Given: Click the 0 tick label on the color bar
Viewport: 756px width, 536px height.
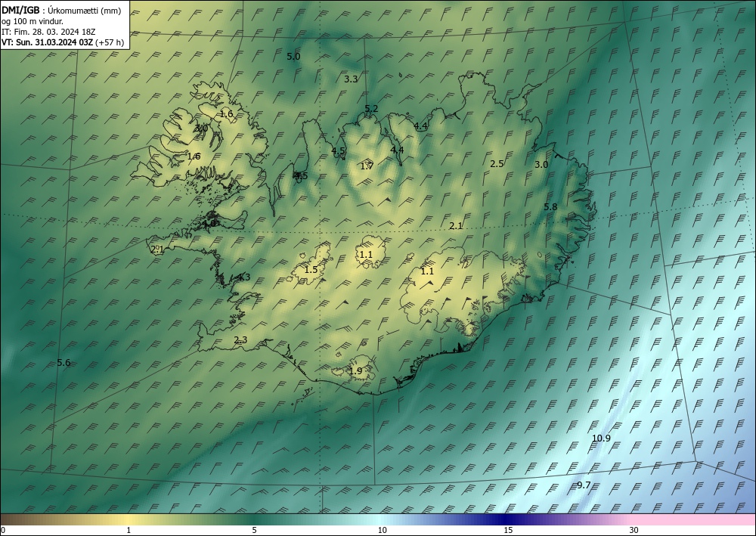Looking at the screenshot, I should tap(3, 531).
